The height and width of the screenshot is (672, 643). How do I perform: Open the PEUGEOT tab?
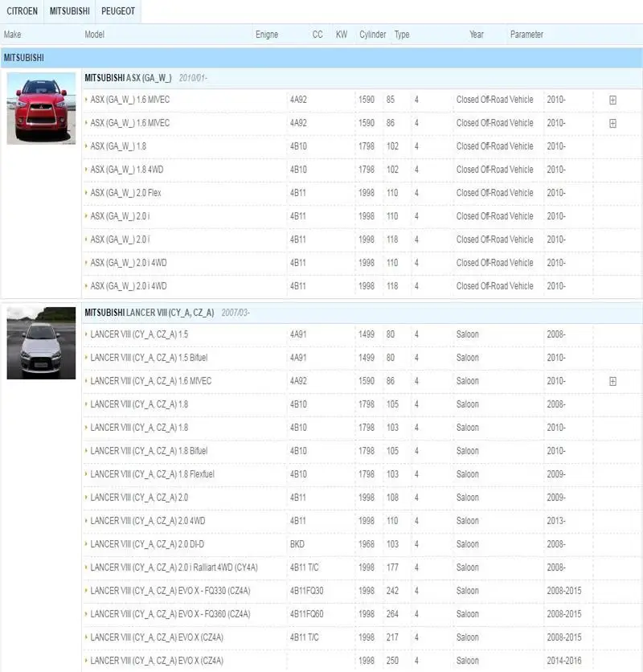click(118, 11)
